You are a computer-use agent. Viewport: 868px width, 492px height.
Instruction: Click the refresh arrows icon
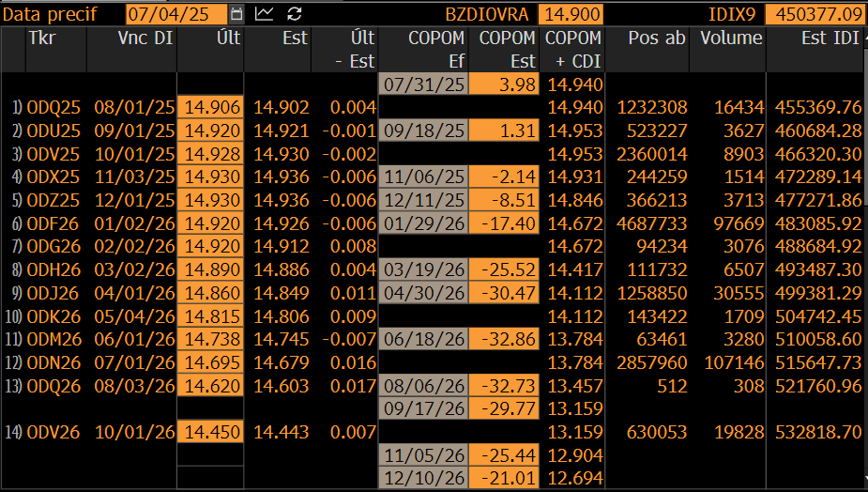tap(295, 14)
